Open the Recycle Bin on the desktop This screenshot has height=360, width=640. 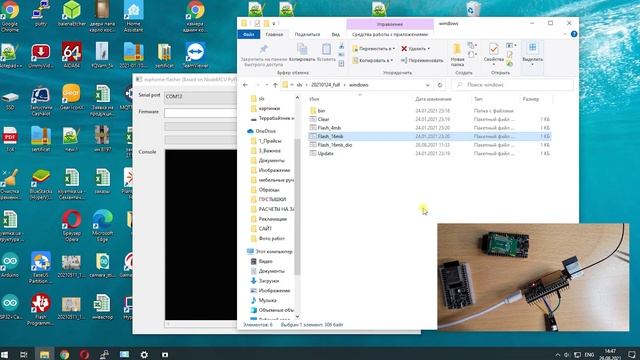point(473,8)
